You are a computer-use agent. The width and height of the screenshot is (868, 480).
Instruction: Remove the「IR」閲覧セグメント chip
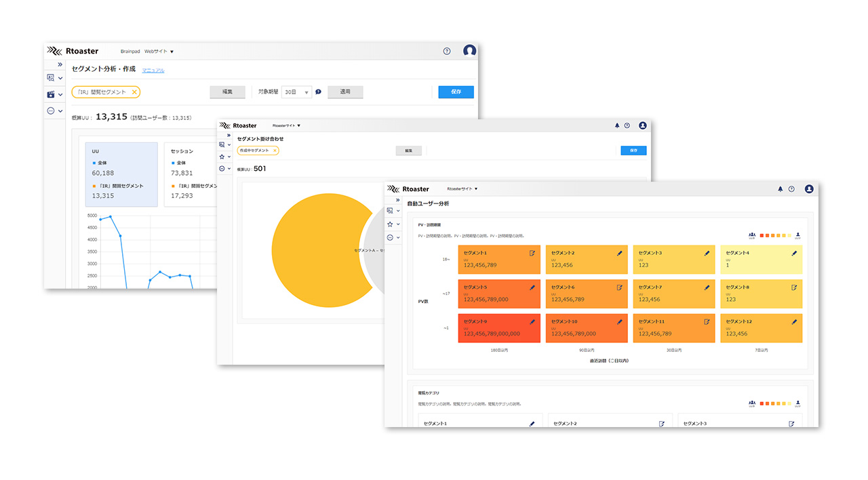[134, 92]
